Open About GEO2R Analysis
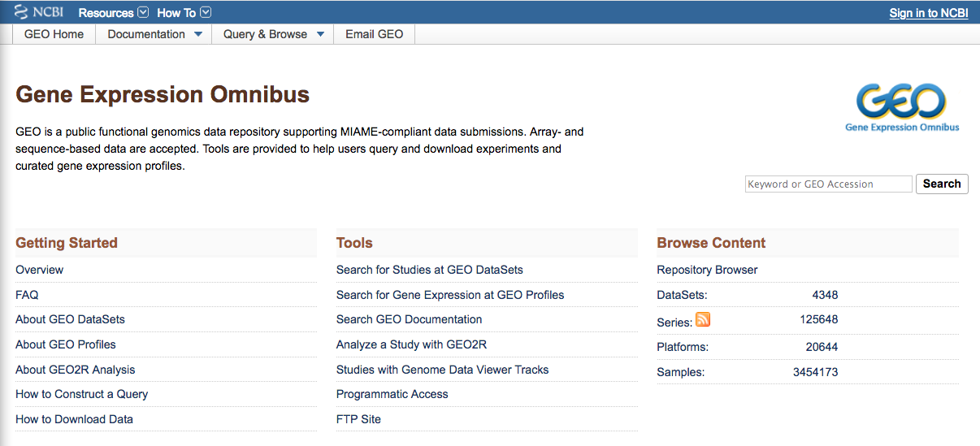 pyautogui.click(x=76, y=370)
